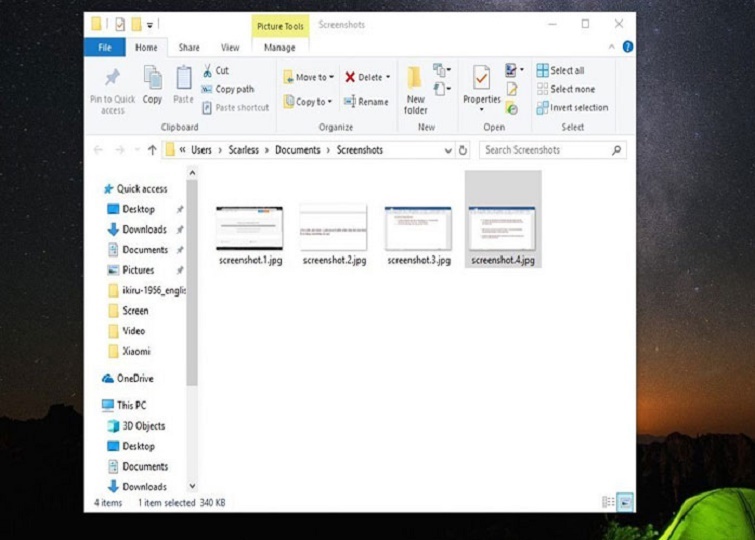This screenshot has height=540, width=755.
Task: Click the Paste icon in ribbon
Action: (183, 79)
